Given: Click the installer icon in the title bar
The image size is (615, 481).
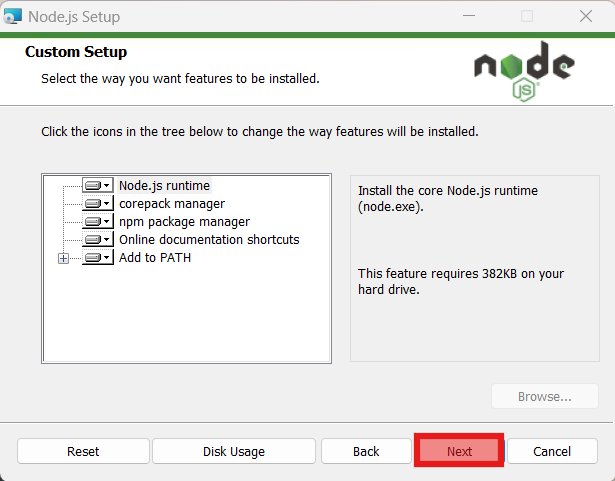Looking at the screenshot, I should [x=13, y=16].
